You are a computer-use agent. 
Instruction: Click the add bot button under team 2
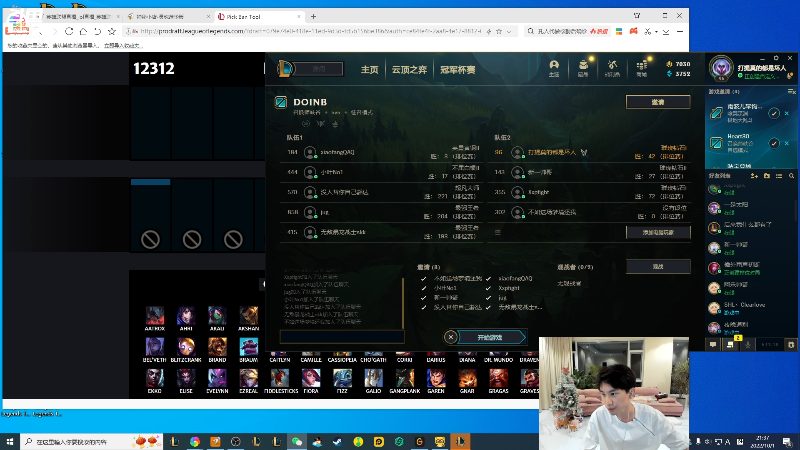coord(658,232)
